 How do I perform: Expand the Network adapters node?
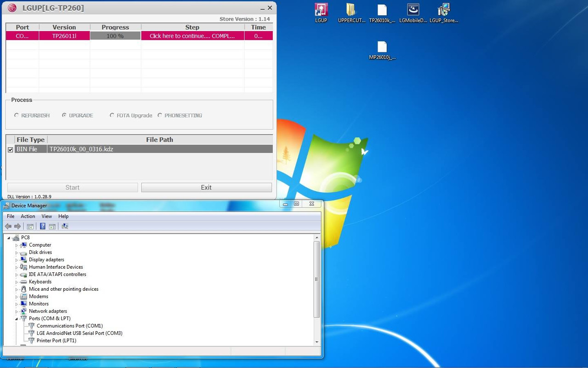point(17,311)
